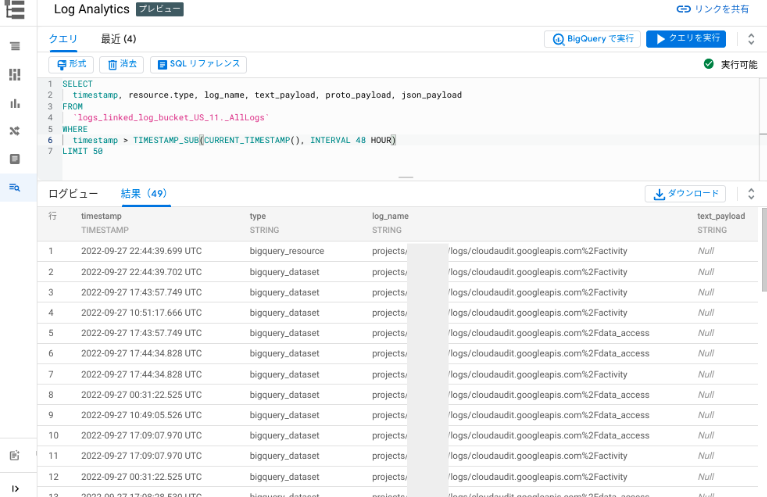Click the green 実行可能 status check icon
This screenshot has height=497, width=767.
708,64
